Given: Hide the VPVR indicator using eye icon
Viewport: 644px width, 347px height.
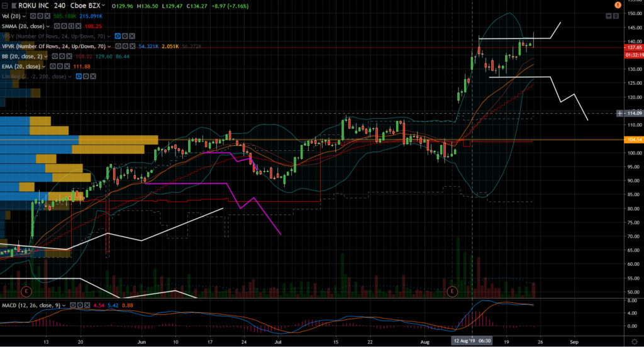Looking at the screenshot, I should [118, 46].
